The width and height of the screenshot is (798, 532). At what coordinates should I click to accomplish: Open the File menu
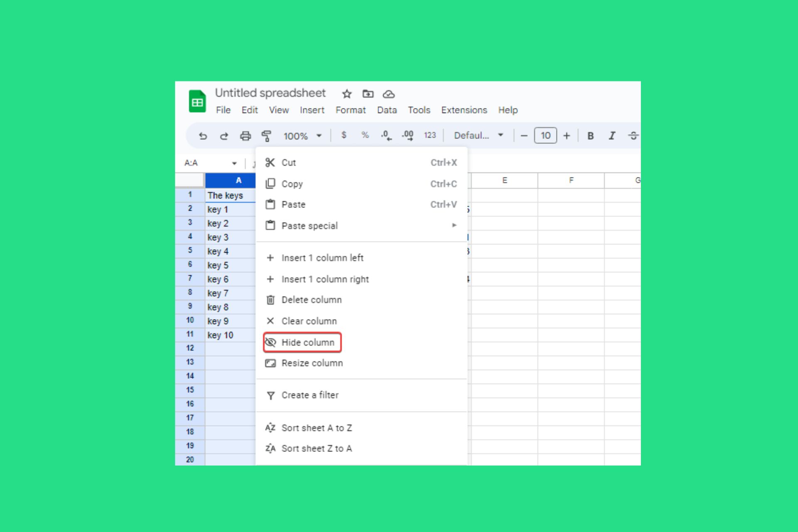pyautogui.click(x=223, y=110)
